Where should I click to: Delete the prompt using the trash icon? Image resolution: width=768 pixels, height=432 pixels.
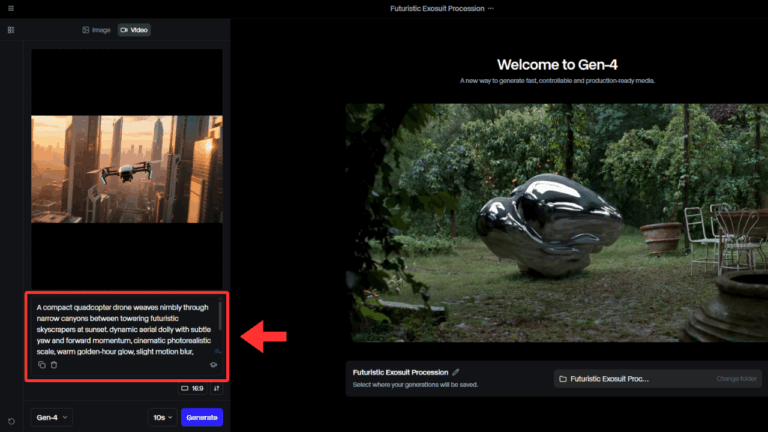(x=54, y=365)
